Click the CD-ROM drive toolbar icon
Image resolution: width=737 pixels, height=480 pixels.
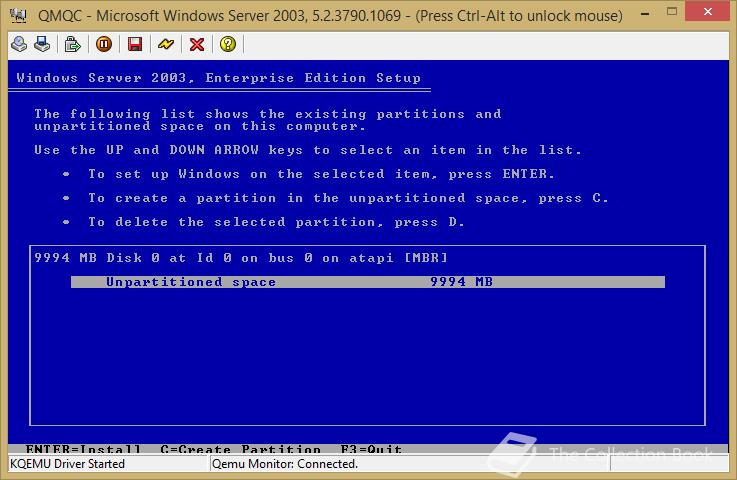19,44
